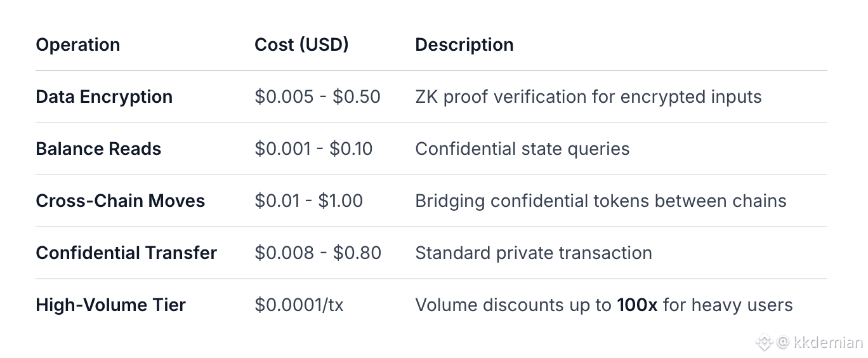This screenshot has height=358, width=868.
Task: Click the Bridging confidential tokens description
Action: point(600,201)
